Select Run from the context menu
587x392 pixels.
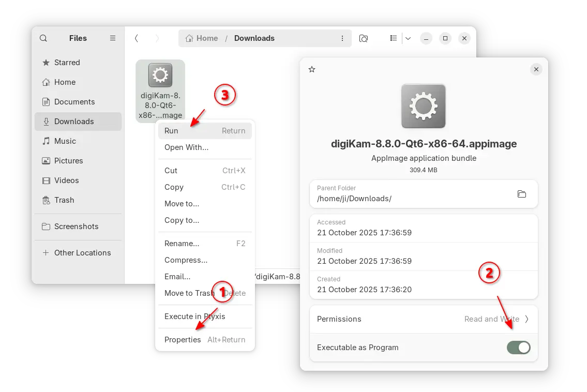tap(171, 131)
